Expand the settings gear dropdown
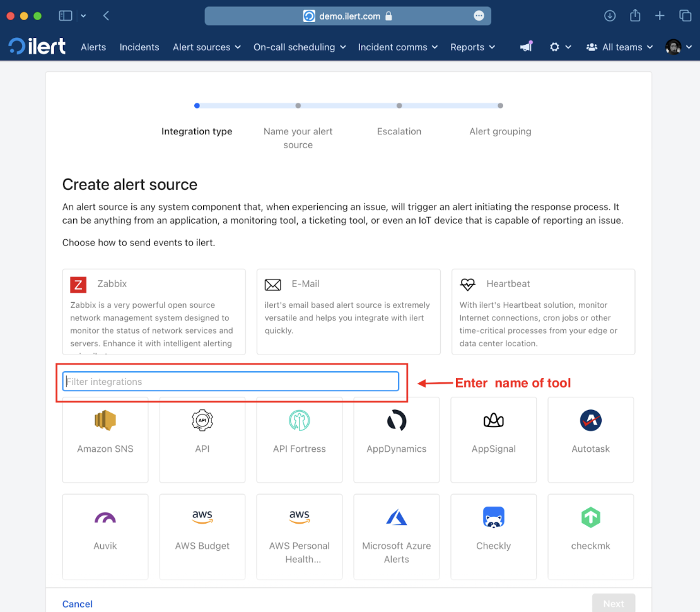This screenshot has width=700, height=612. [x=560, y=47]
